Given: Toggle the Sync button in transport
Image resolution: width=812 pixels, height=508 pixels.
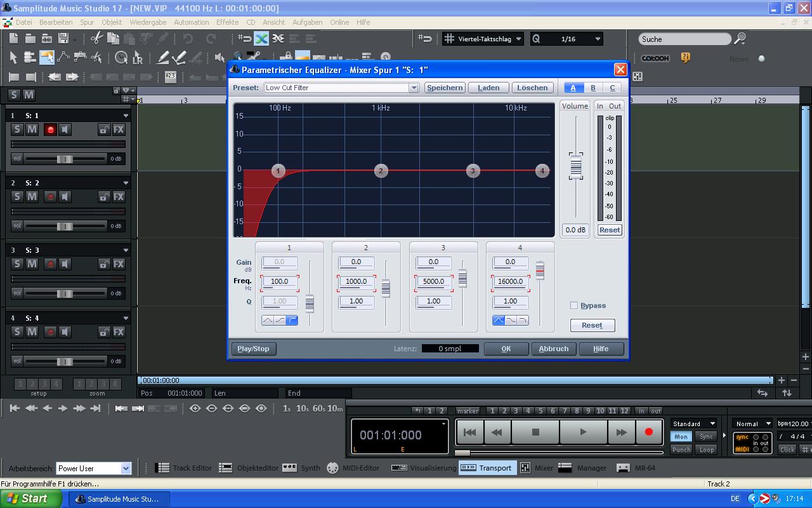Looking at the screenshot, I should click(x=706, y=436).
